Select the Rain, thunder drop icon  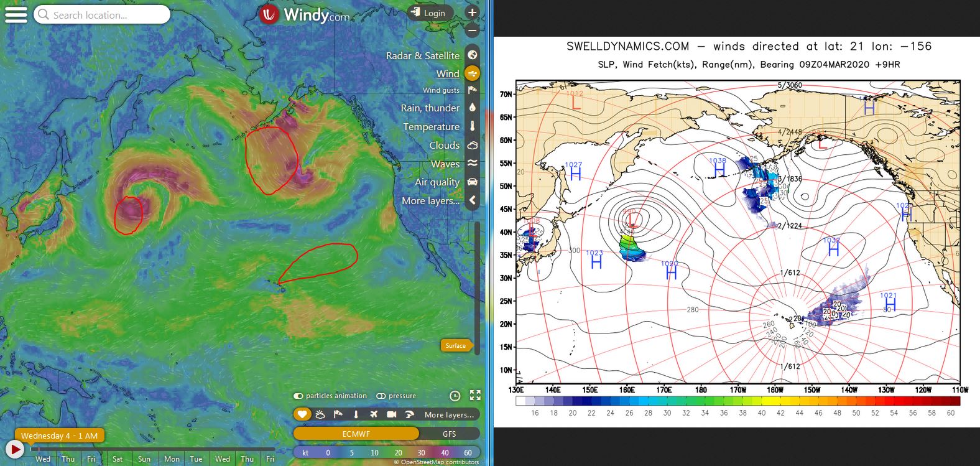pos(472,108)
